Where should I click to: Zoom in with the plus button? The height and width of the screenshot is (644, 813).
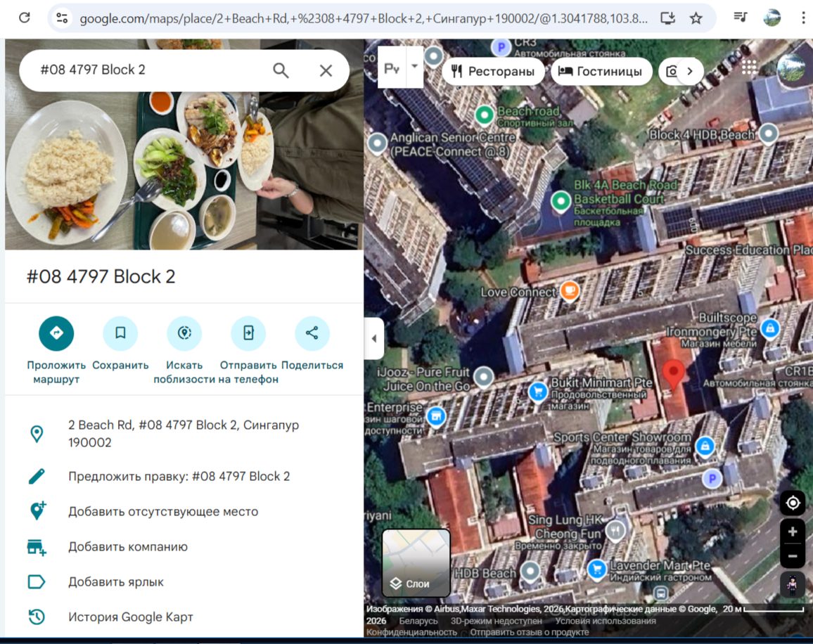tap(793, 532)
